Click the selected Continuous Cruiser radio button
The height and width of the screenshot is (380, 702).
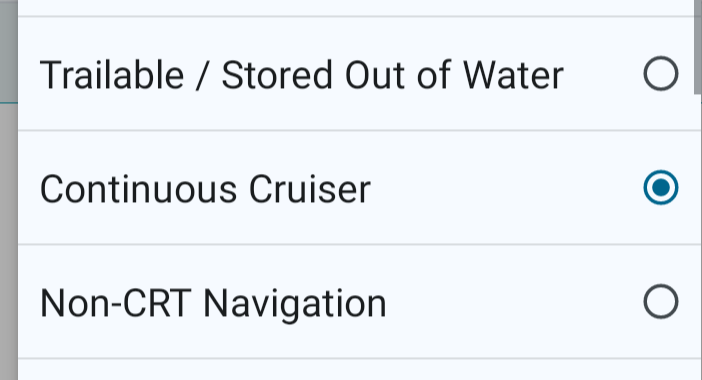(x=661, y=188)
